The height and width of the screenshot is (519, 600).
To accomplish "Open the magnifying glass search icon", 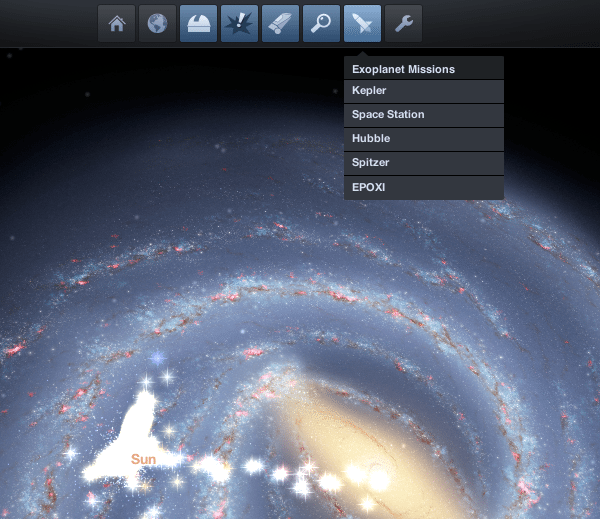I will 321,24.
